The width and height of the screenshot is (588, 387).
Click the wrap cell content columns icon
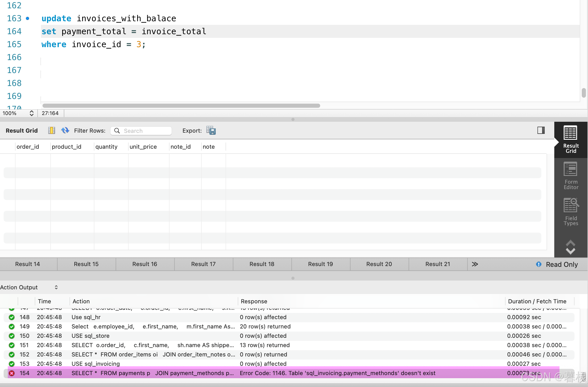click(52, 130)
